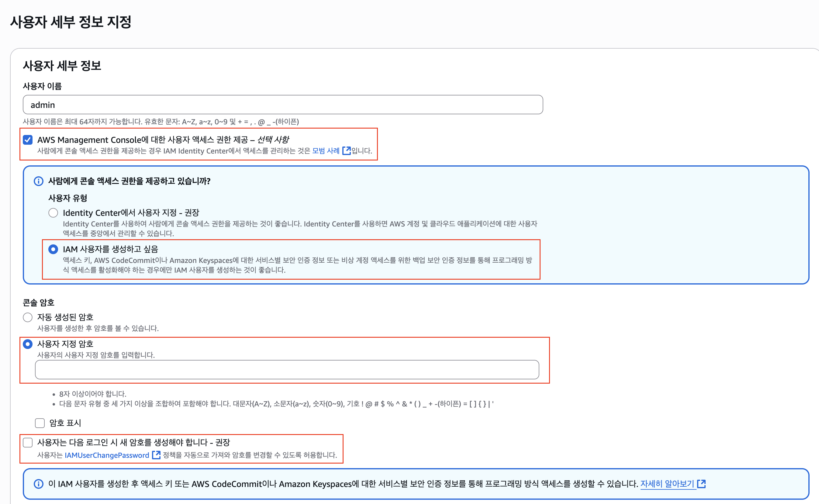819x504 pixels.
Task: Select Identity Center에서 사용자 지정 radio button
Action: [x=53, y=213]
